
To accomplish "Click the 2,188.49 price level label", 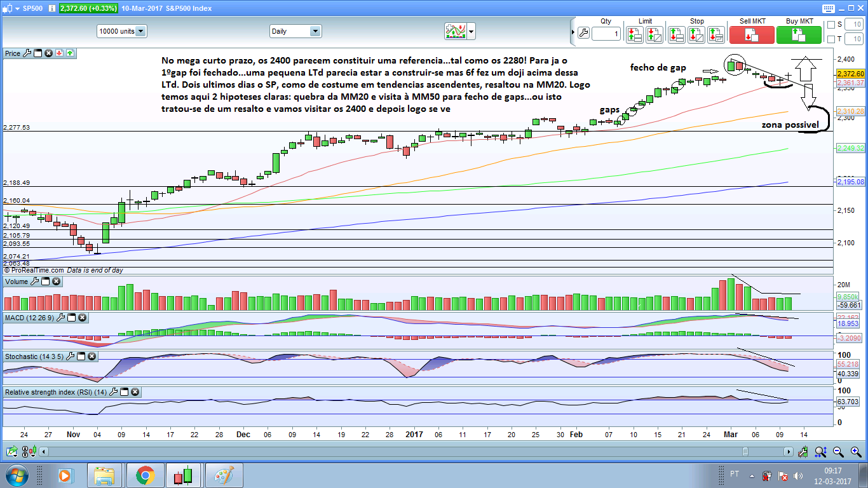I will point(17,183).
